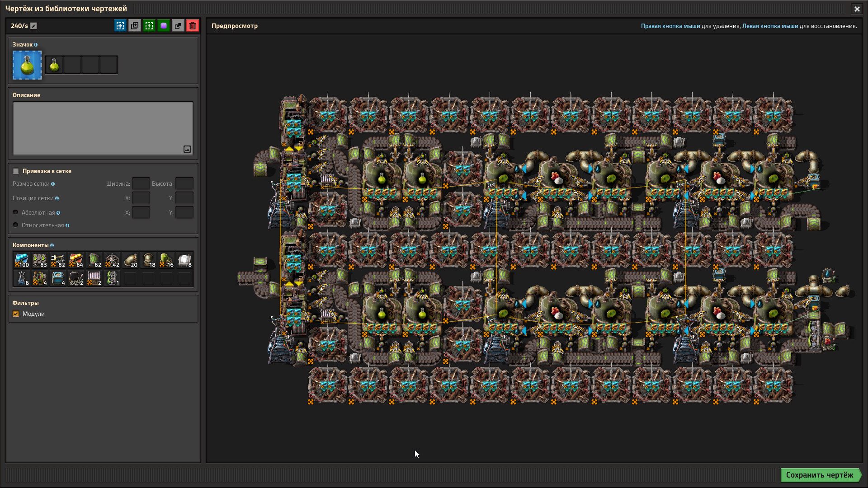Click the top-left beacon in the blueprint preview
868x488 pixels.
point(327,114)
